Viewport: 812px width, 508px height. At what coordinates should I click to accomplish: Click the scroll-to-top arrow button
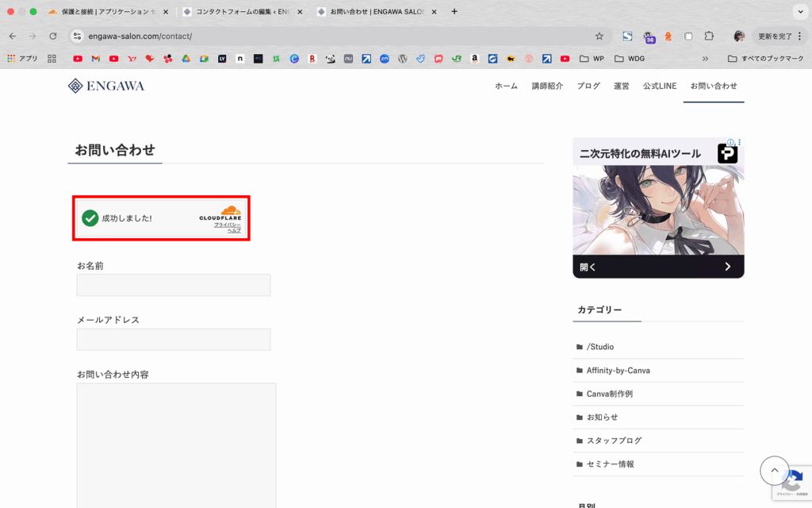pyautogui.click(x=774, y=471)
